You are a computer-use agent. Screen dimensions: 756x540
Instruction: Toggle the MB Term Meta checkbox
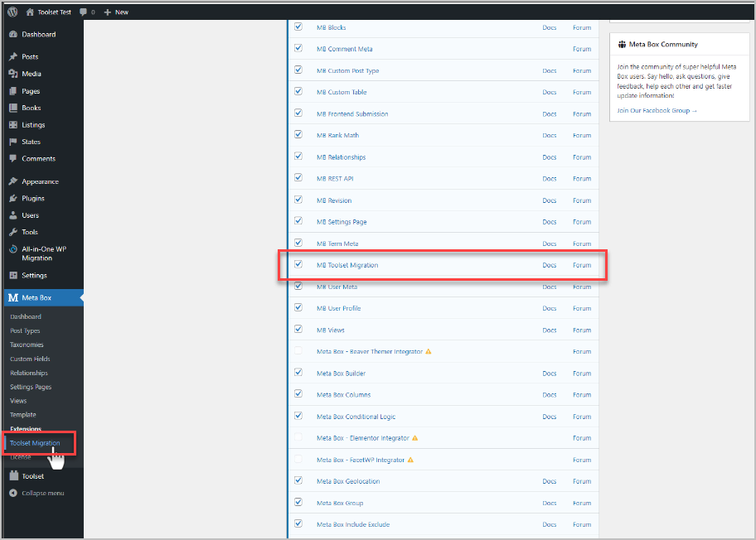click(298, 243)
